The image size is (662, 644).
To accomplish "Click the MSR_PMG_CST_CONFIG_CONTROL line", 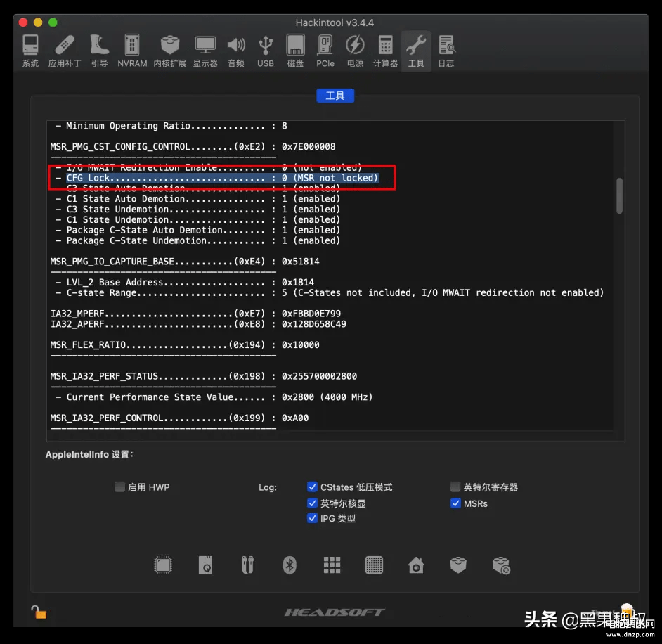I will point(193,146).
